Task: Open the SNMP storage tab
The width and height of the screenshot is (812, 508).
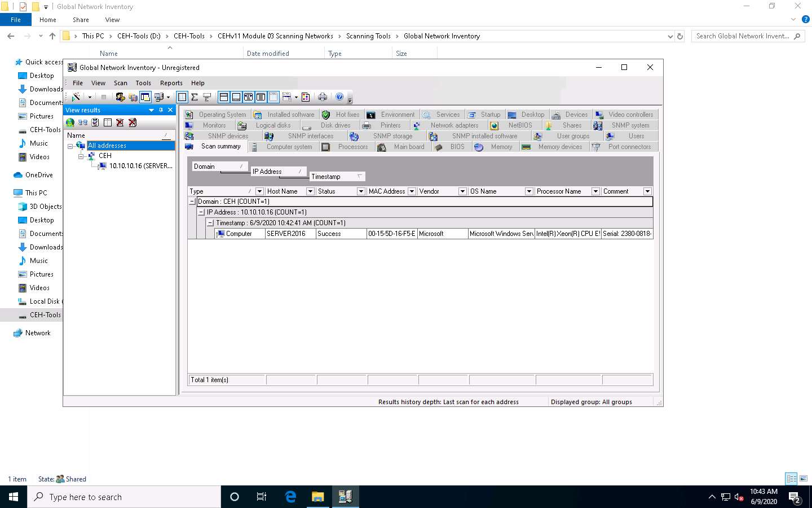Action: click(386, 136)
